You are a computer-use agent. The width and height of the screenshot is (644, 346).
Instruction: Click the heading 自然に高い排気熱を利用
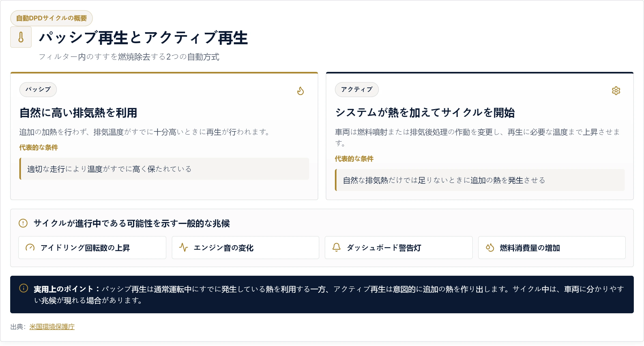78,113
